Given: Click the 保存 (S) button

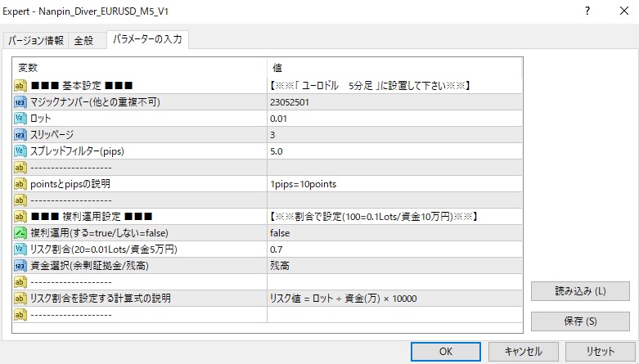Looking at the screenshot, I should 580,321.
